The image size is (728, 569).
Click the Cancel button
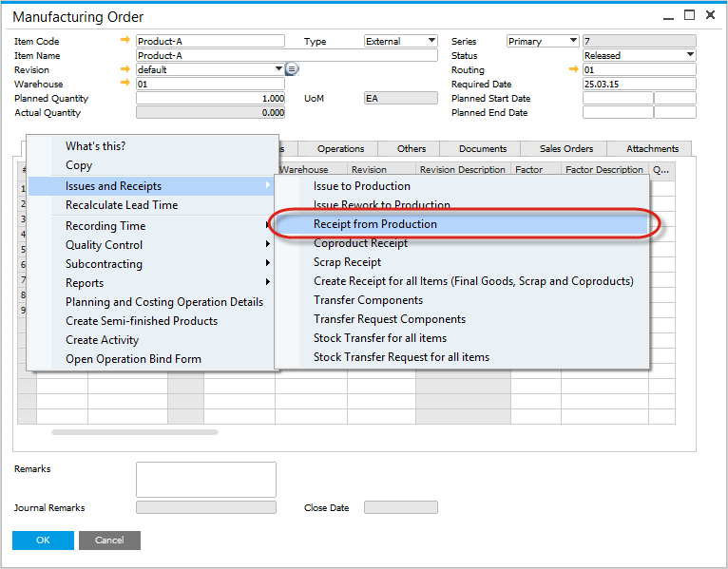click(x=109, y=541)
